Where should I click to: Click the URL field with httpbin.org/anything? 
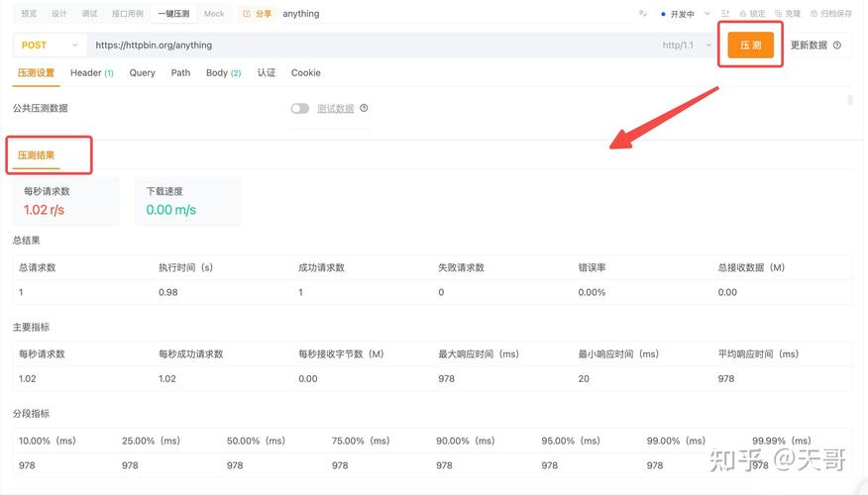pos(371,45)
